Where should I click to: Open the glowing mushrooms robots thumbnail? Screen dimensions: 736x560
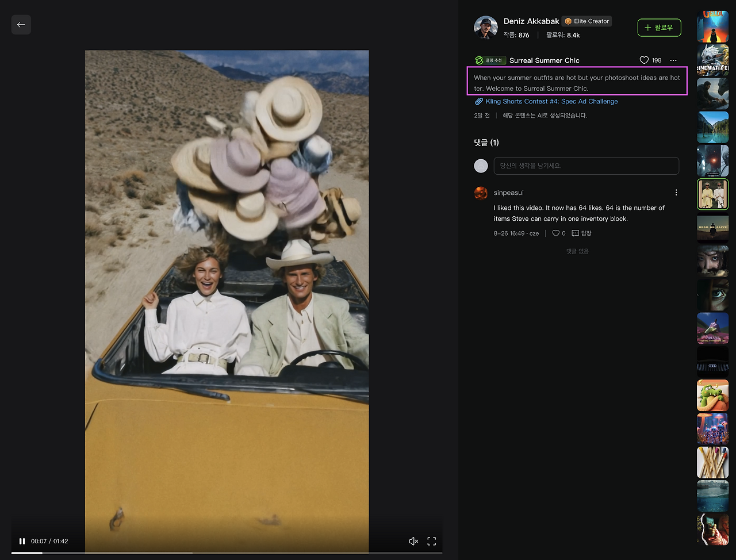713,429
